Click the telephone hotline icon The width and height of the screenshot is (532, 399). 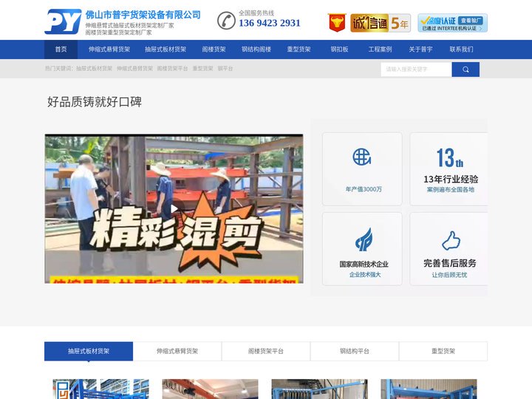(x=226, y=21)
